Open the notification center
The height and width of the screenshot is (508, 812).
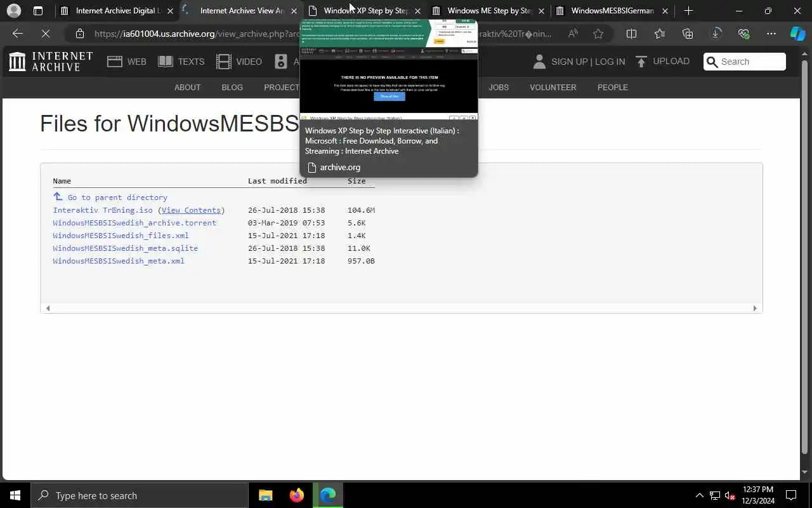791,495
